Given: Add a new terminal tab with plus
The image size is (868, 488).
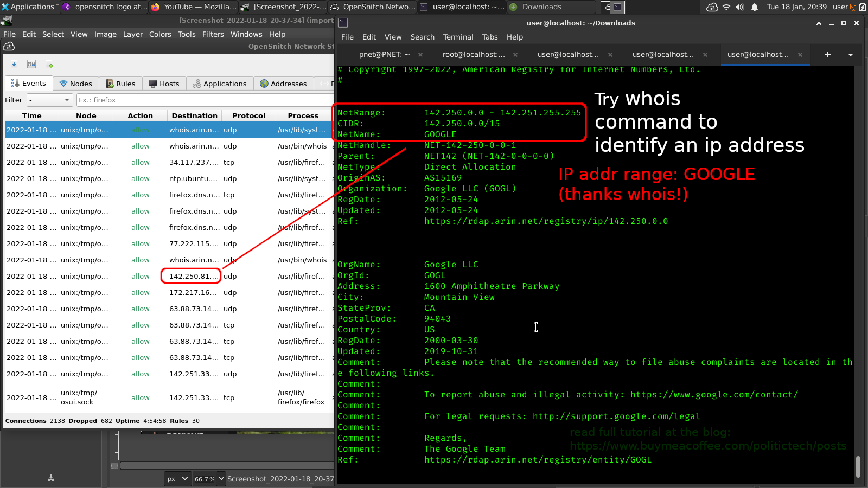Looking at the screenshot, I should [828, 55].
